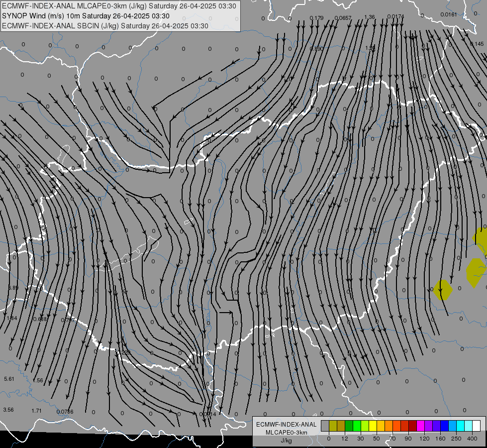This screenshot has height=448, width=487.
Task: Click the MLCAPE0-3km title line
Action: click(x=119, y=6)
